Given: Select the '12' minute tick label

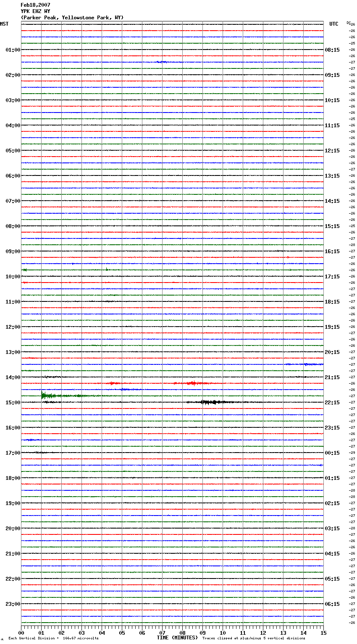Looking at the screenshot, I should point(263,633).
